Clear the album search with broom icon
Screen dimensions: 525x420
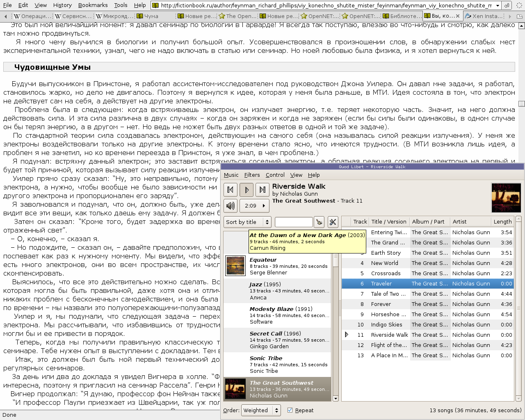[x=319, y=222]
